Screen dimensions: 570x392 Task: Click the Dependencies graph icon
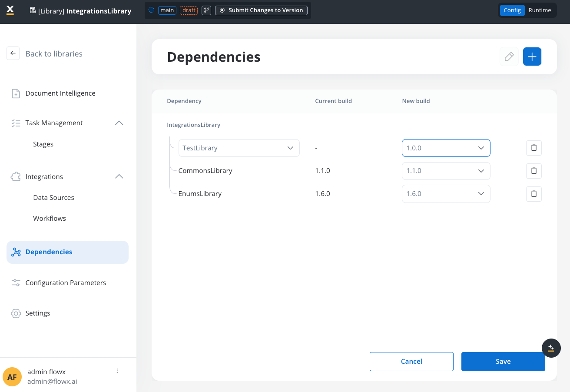(16, 252)
